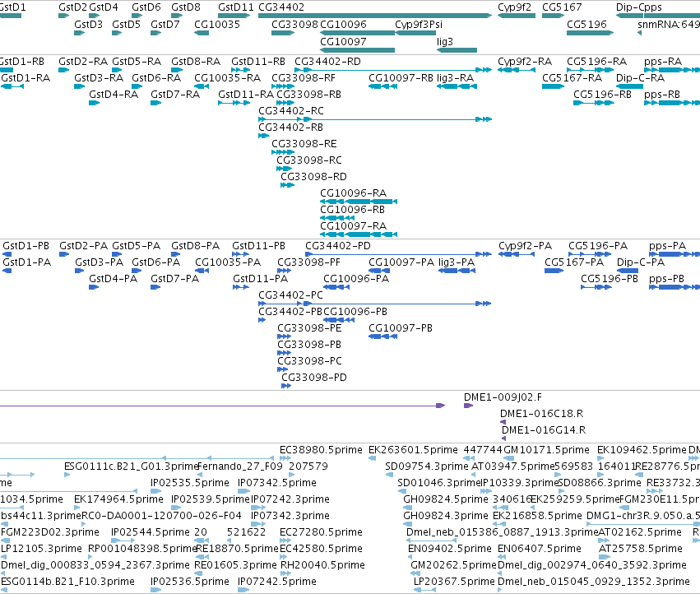Screen dimensions: 700x594
Task: Click the CG34402 gene label
Action: coord(281,7)
